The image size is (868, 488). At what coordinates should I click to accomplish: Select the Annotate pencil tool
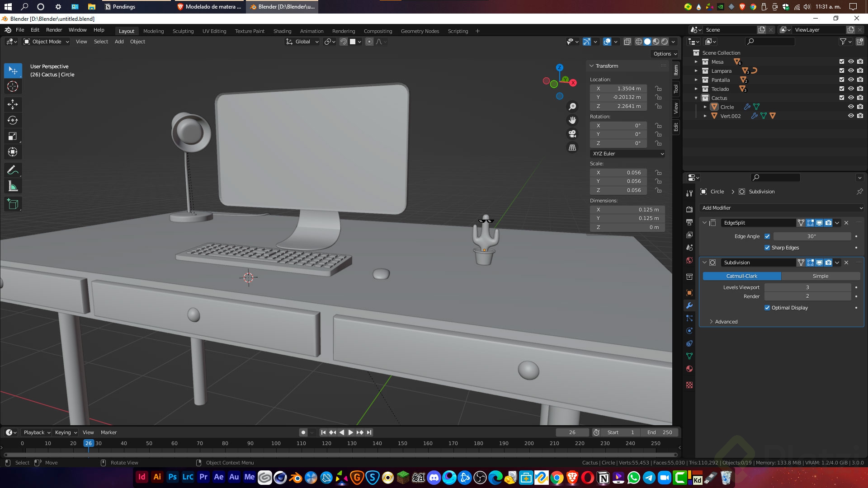point(13,170)
